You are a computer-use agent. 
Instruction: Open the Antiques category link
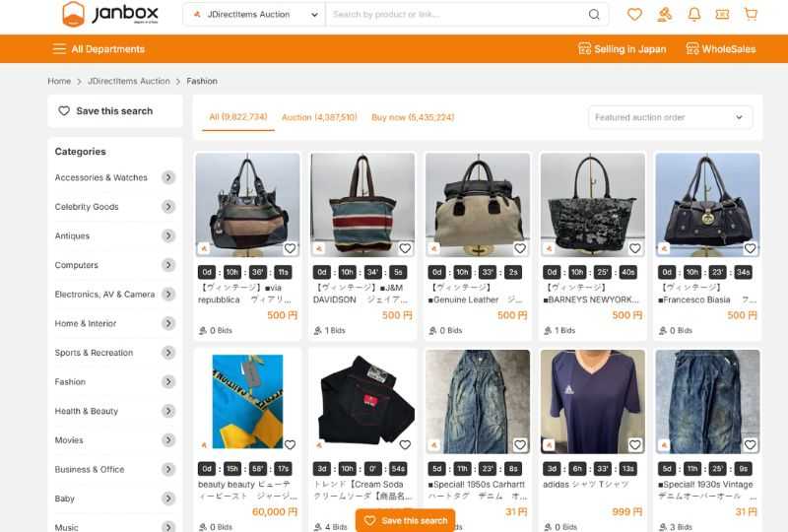[72, 235]
